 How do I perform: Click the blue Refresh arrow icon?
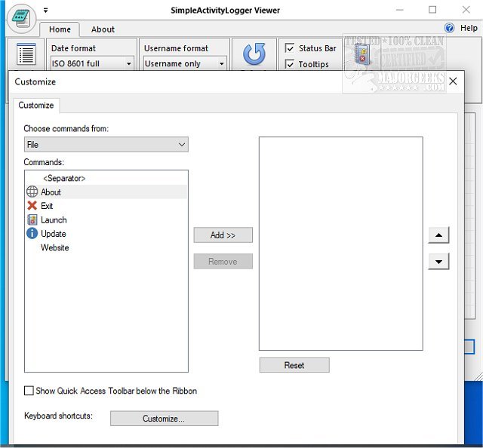point(254,54)
